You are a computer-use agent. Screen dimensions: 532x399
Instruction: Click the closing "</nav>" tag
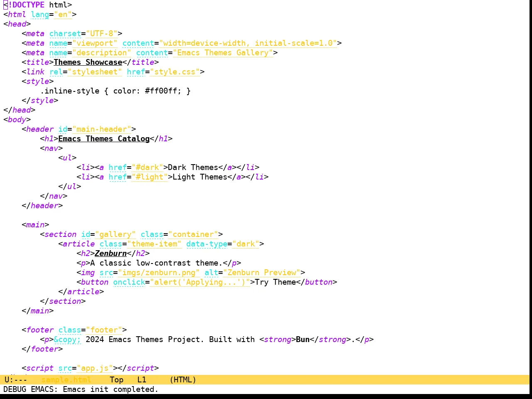pos(54,196)
